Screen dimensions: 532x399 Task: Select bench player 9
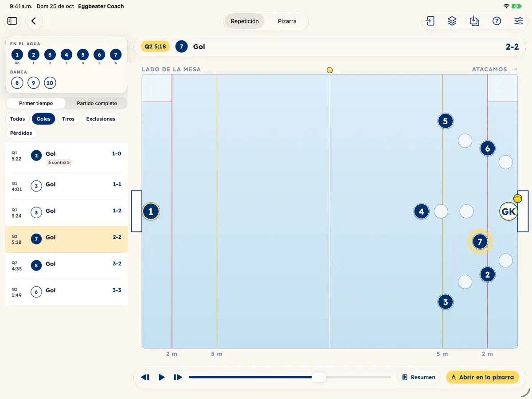33,83
